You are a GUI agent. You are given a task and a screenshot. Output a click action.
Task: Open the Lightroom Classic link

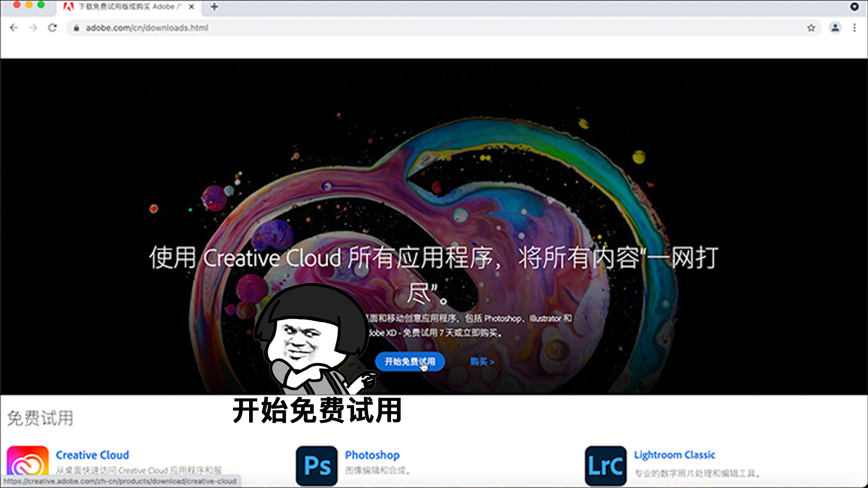(674, 455)
